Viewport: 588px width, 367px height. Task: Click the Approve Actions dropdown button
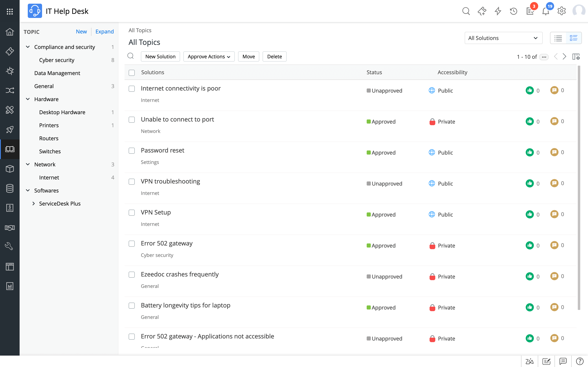point(208,56)
